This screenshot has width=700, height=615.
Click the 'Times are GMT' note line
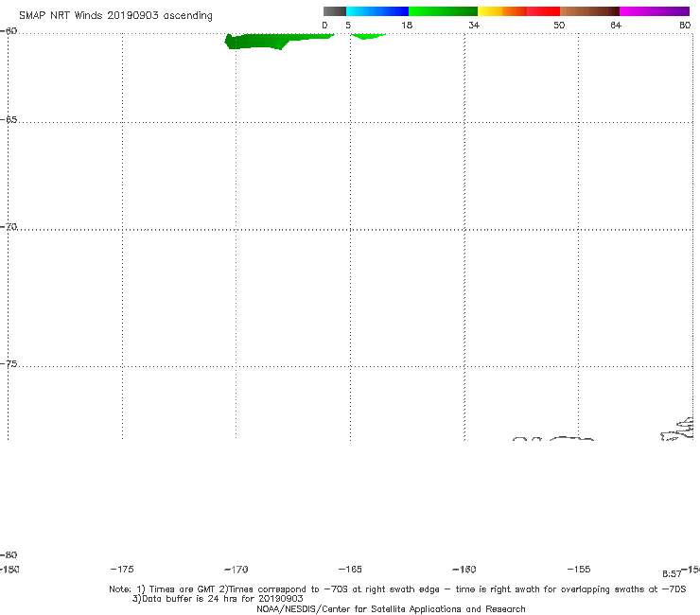[x=397, y=589]
